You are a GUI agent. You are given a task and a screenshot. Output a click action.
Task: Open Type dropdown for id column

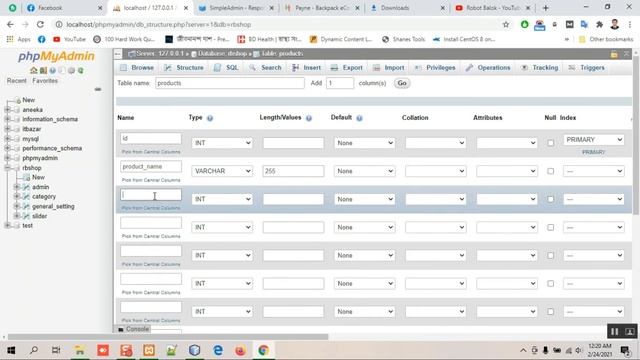(222, 143)
